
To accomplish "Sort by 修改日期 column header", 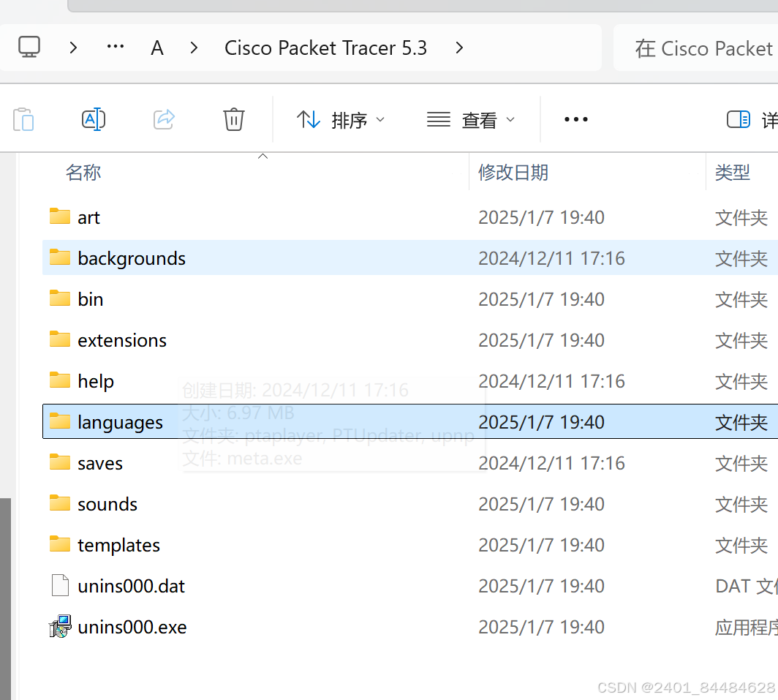I will tap(513, 173).
